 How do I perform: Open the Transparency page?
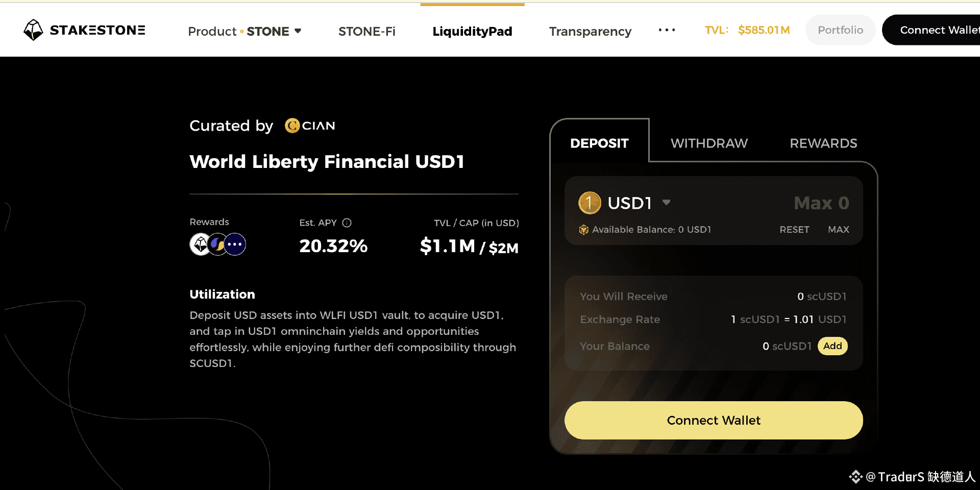tap(590, 32)
